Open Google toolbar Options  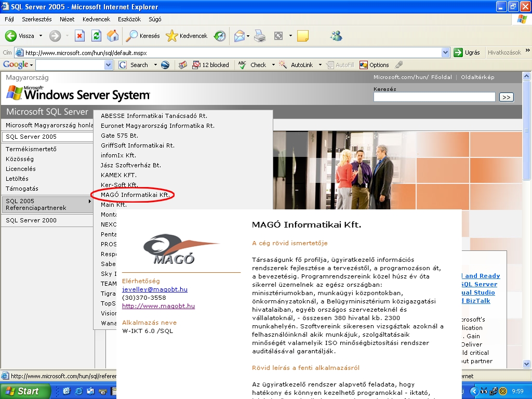(x=374, y=65)
